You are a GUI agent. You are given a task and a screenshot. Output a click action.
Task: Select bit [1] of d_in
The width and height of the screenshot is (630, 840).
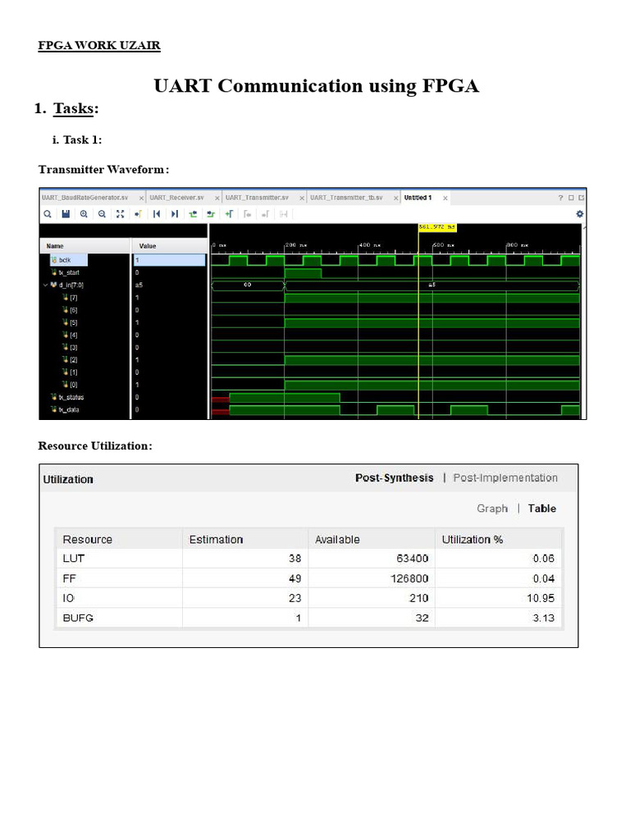[x=70, y=372]
